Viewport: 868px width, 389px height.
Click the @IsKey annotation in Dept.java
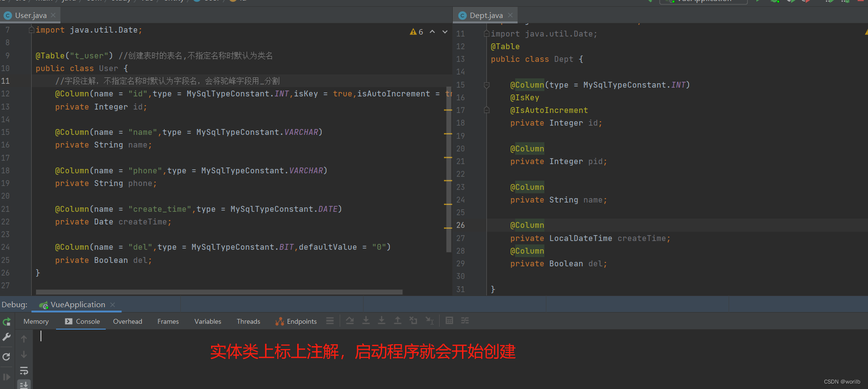(x=525, y=97)
